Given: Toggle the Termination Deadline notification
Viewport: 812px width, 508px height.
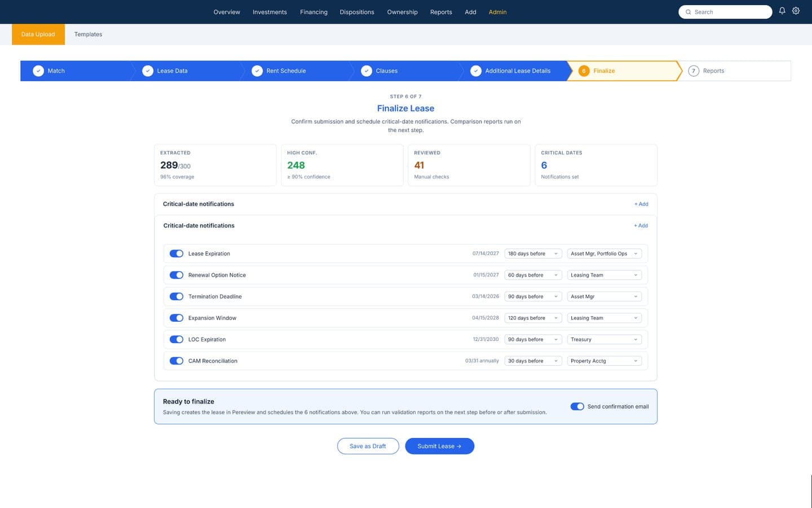Looking at the screenshot, I should (176, 297).
